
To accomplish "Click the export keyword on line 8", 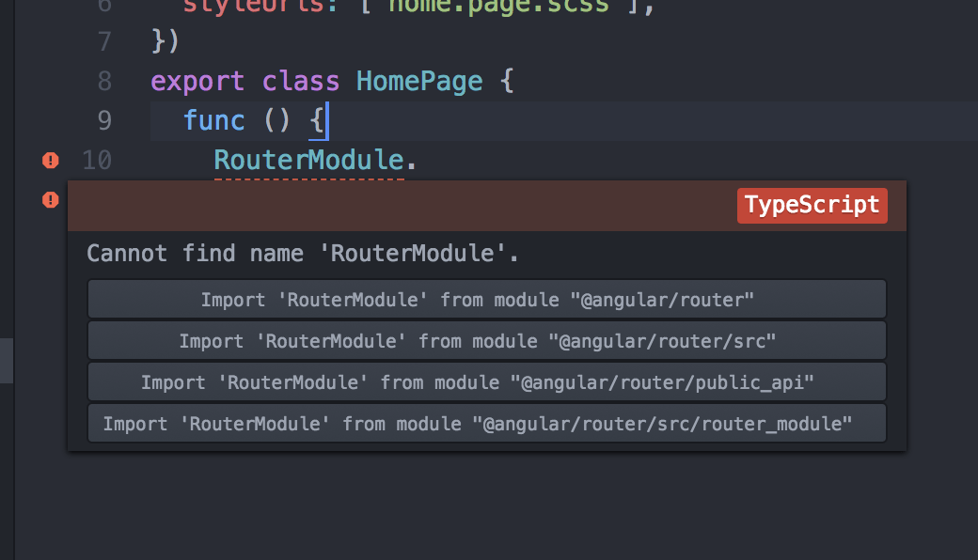I will point(197,81).
